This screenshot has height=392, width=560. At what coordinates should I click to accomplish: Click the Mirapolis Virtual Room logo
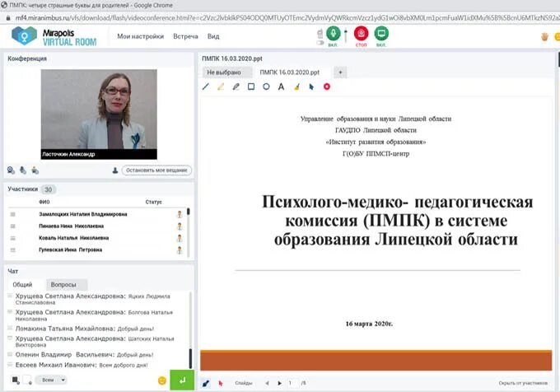click(54, 36)
